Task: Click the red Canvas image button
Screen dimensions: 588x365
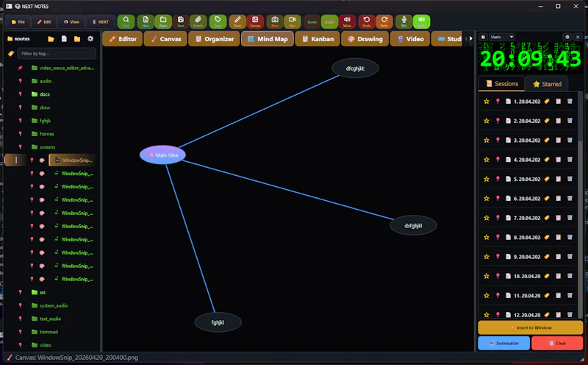Action: coord(255,21)
